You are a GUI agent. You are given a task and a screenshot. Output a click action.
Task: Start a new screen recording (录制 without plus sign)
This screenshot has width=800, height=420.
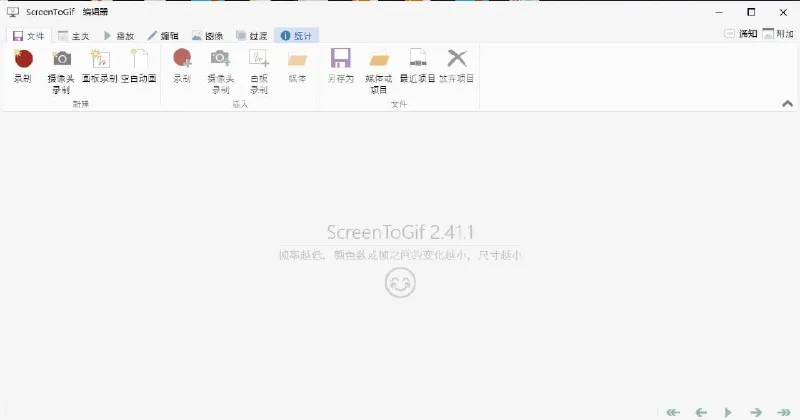[x=23, y=66]
